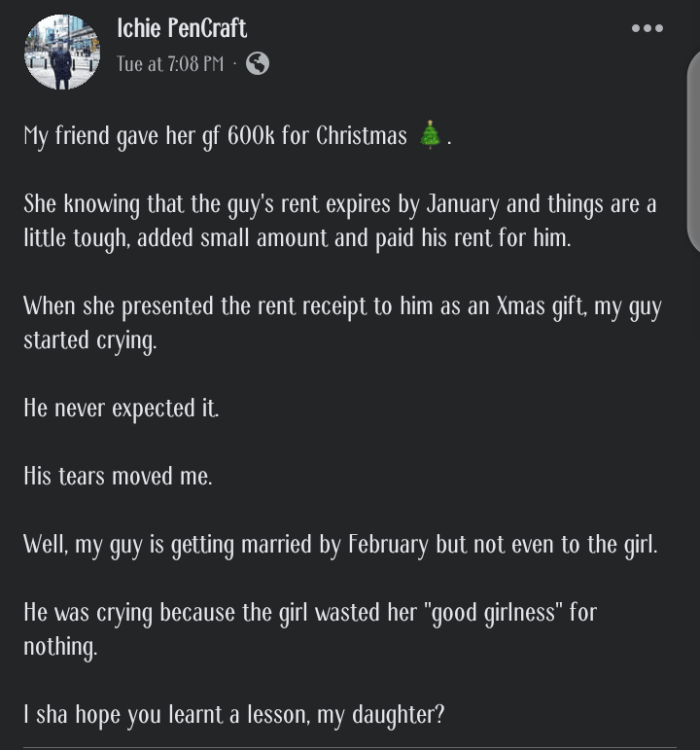This screenshot has width=700, height=750.
Task: Click the Christmas tree emoji
Action: 430,135
